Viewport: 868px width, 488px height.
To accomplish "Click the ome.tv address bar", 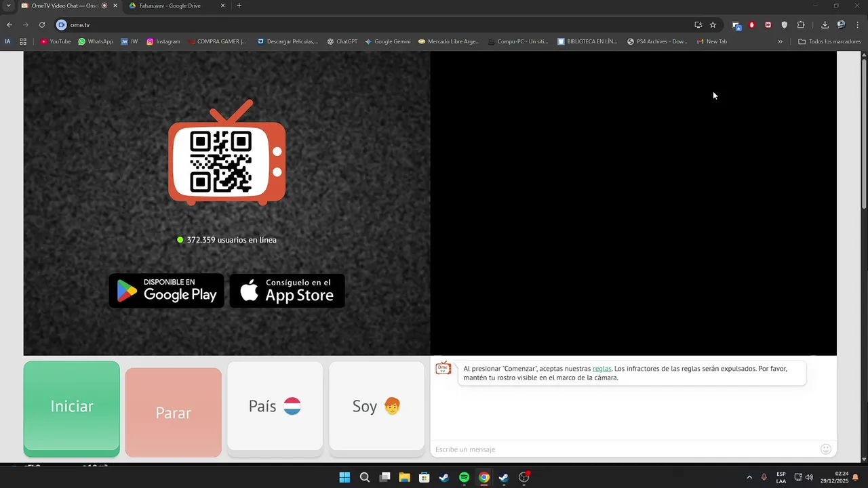I will [380, 25].
